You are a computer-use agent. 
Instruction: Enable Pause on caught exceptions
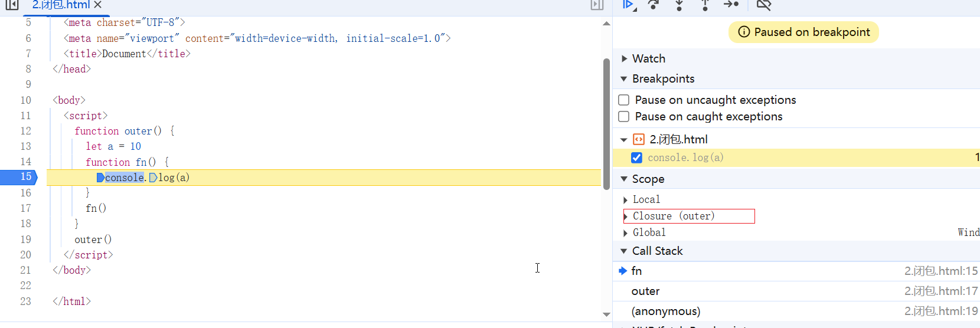click(623, 116)
